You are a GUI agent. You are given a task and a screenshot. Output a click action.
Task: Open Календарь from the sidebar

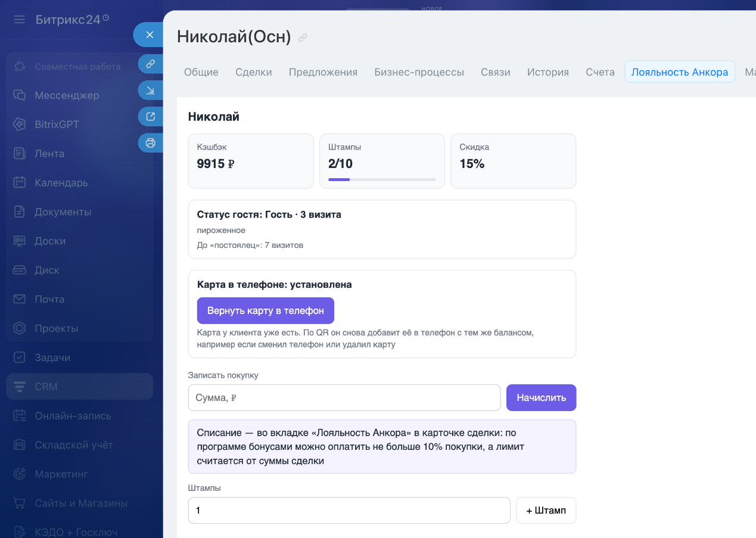[x=61, y=183]
